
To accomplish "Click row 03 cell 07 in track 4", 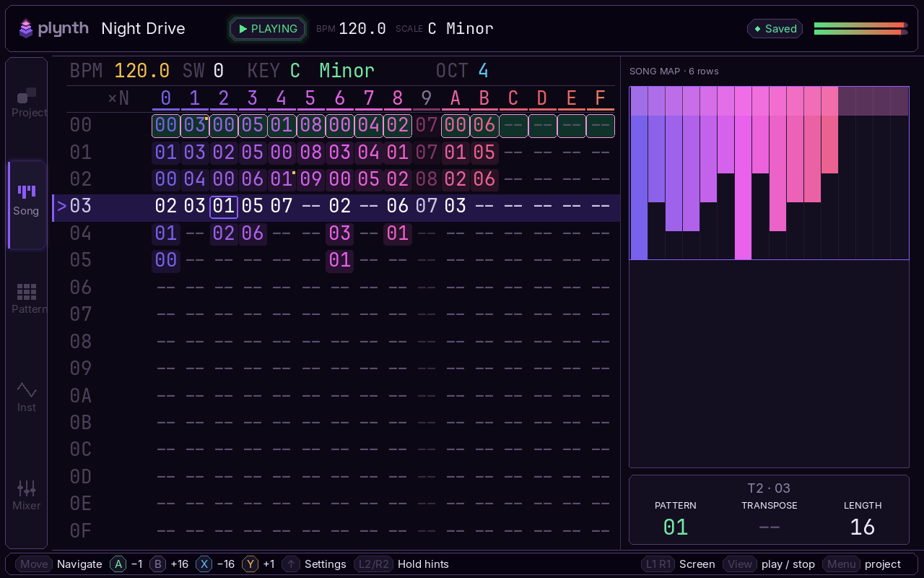I will [x=282, y=207].
